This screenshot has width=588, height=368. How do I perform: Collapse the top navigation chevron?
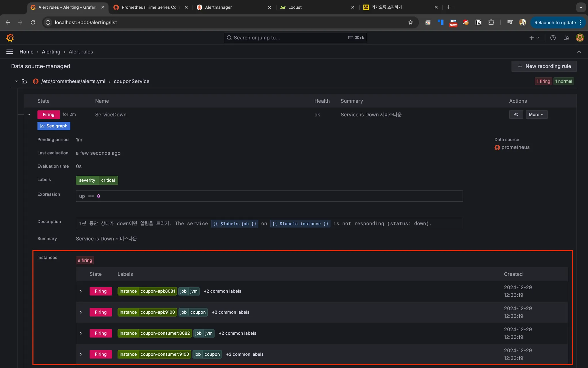tap(579, 52)
